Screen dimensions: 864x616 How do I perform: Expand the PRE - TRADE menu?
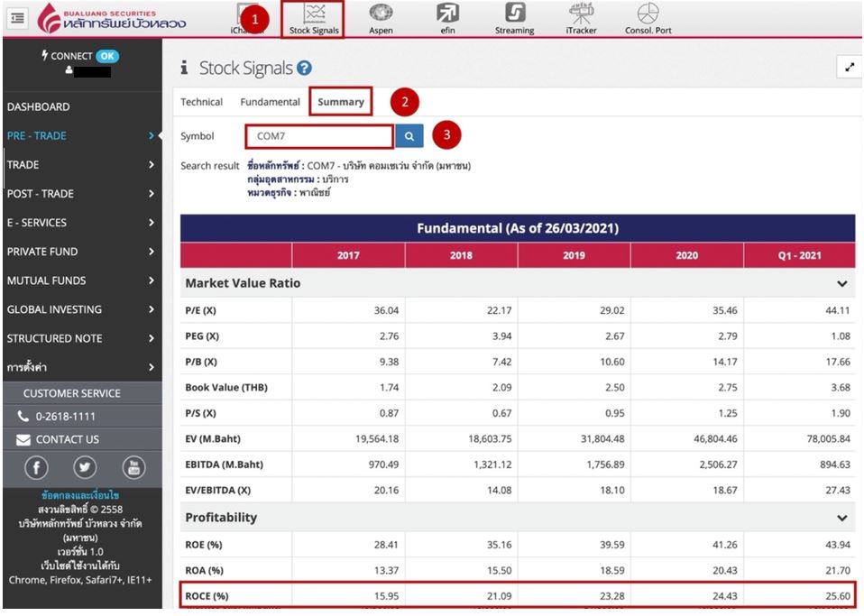point(83,136)
